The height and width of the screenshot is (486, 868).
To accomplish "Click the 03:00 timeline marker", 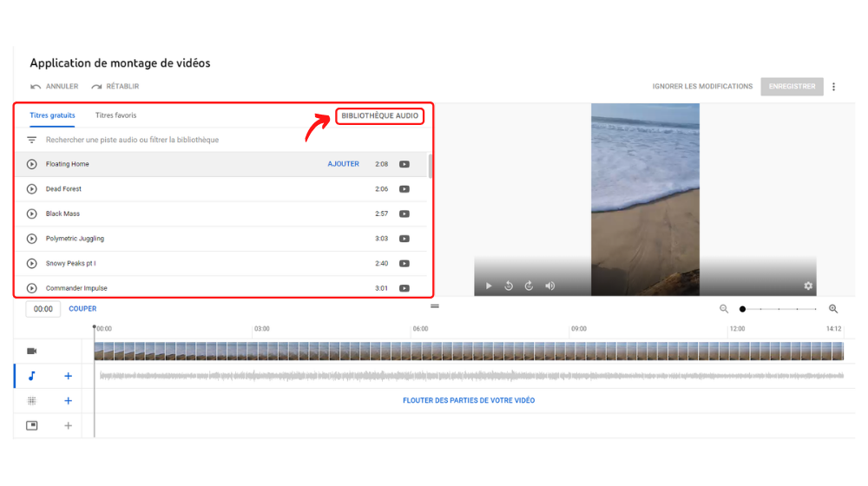I will [x=262, y=329].
